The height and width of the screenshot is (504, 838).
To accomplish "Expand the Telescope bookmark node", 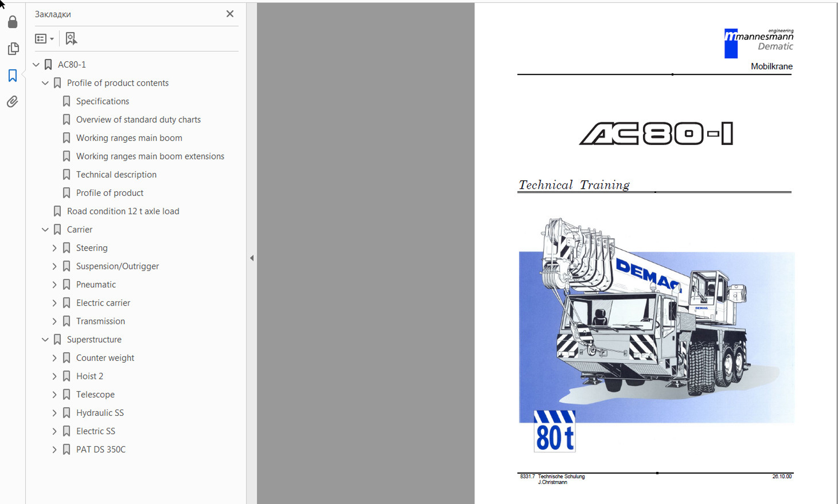I will click(x=54, y=394).
